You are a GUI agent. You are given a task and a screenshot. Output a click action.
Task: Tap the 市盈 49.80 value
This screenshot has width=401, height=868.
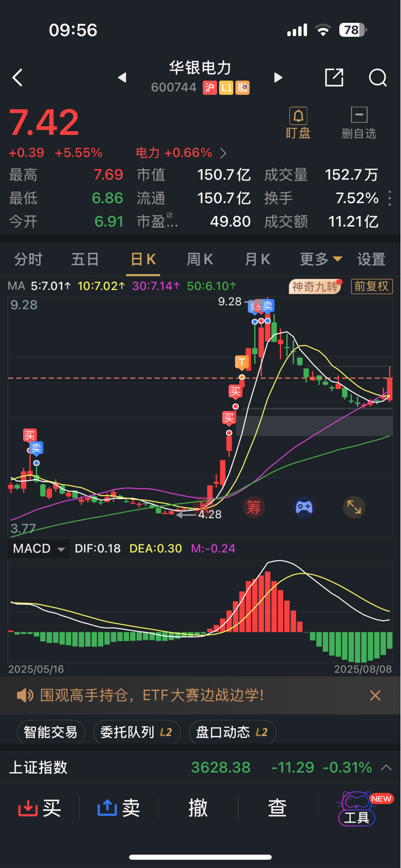click(x=230, y=222)
